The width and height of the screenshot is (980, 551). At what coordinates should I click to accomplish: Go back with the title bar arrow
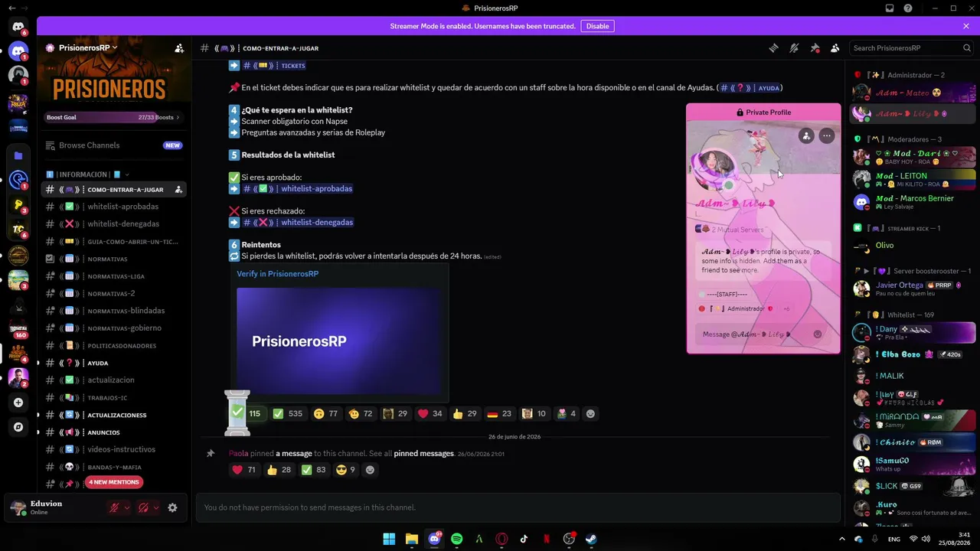pos(11,8)
